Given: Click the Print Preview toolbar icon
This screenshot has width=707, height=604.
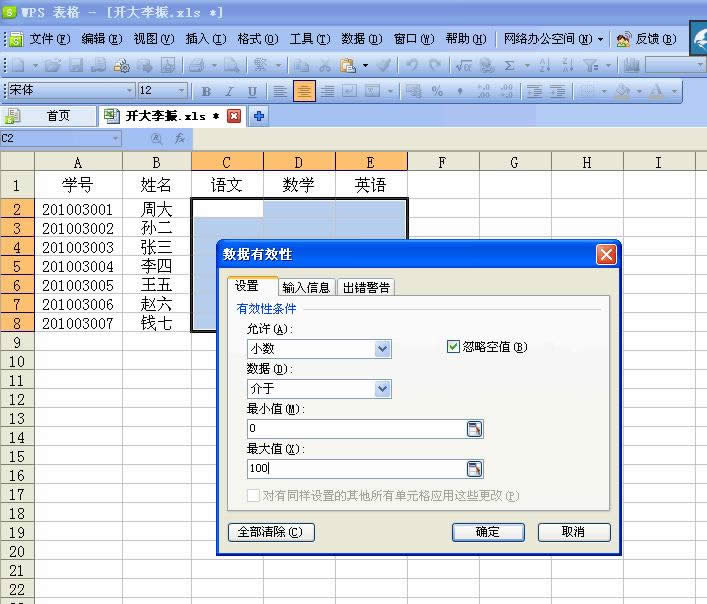Looking at the screenshot, I should click(x=232, y=66).
